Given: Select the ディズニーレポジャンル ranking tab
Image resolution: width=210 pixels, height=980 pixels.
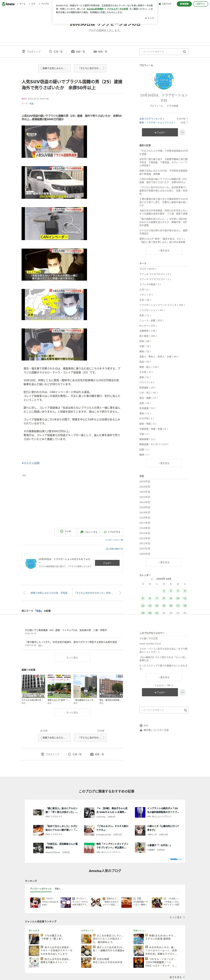Looking at the screenshot, I should [41, 889].
